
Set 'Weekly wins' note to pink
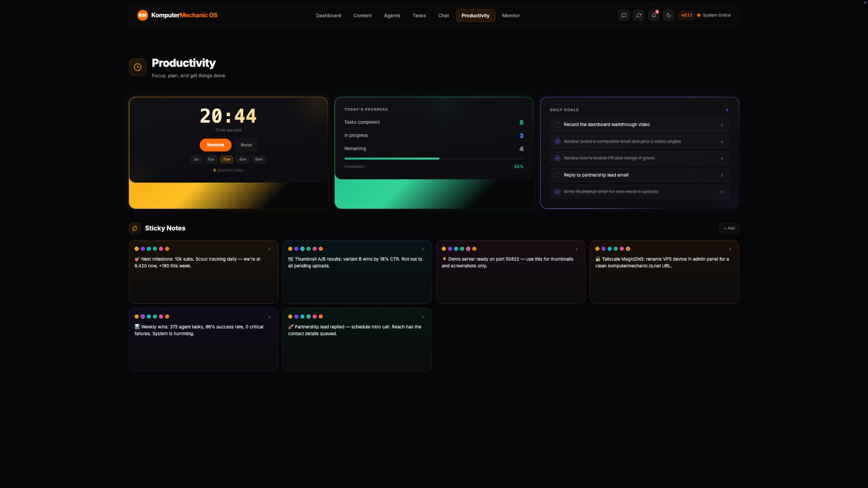tap(161, 317)
